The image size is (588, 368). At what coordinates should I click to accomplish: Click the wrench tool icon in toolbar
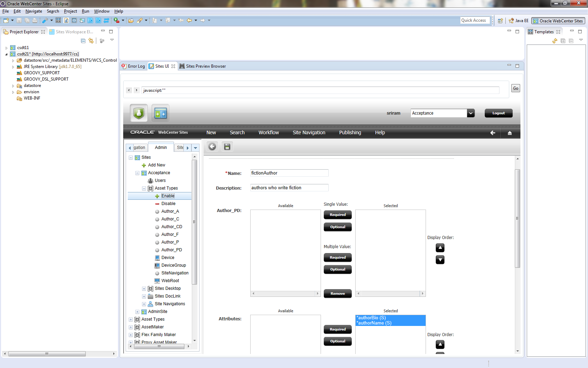click(x=45, y=20)
